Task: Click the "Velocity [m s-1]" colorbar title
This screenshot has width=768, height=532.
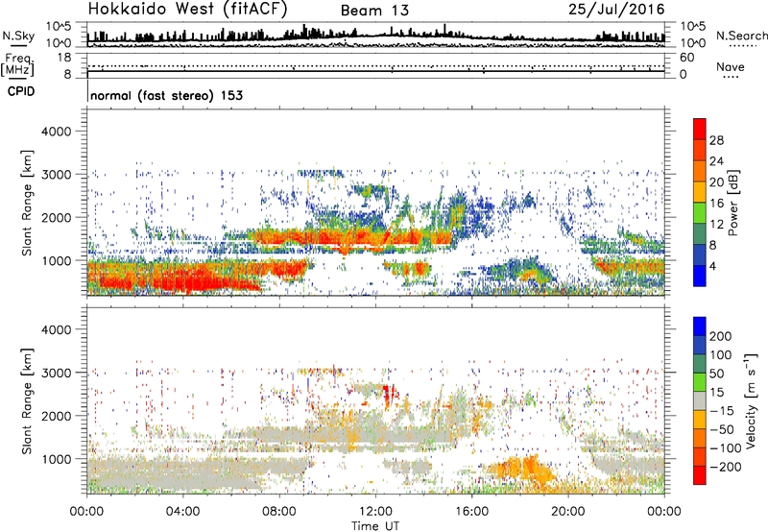Action: (x=751, y=400)
